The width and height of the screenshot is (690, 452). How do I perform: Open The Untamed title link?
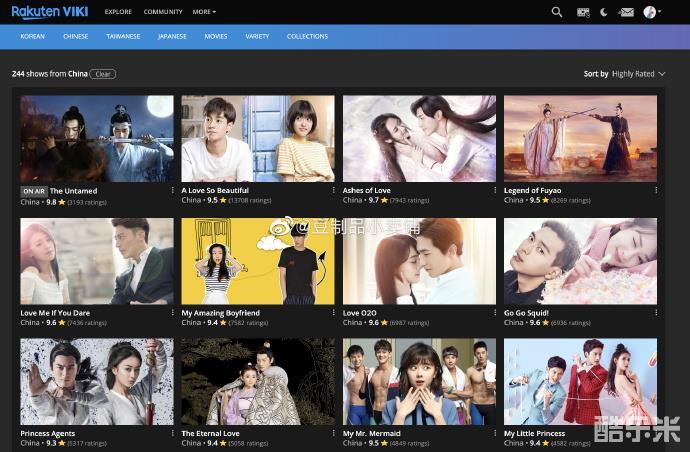coord(73,191)
